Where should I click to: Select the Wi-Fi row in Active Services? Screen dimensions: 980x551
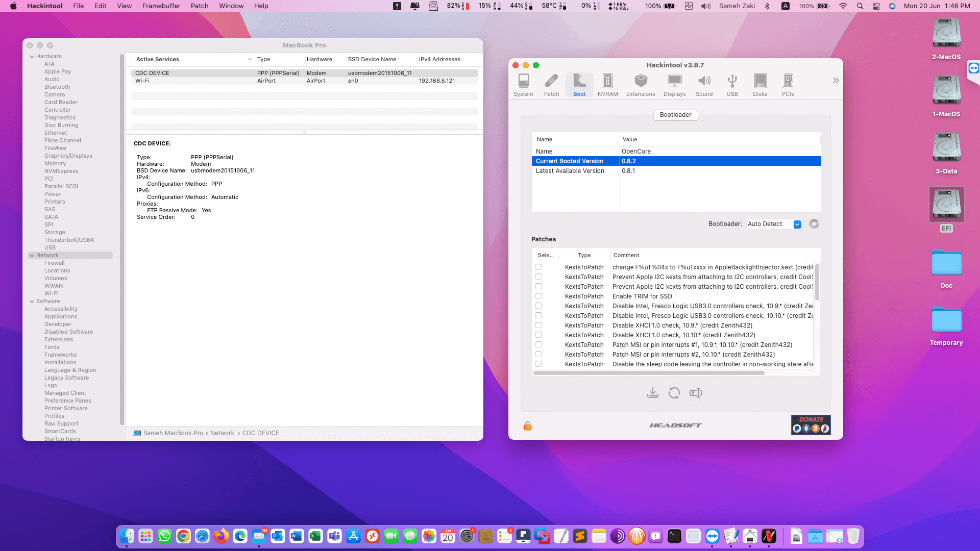(x=305, y=81)
